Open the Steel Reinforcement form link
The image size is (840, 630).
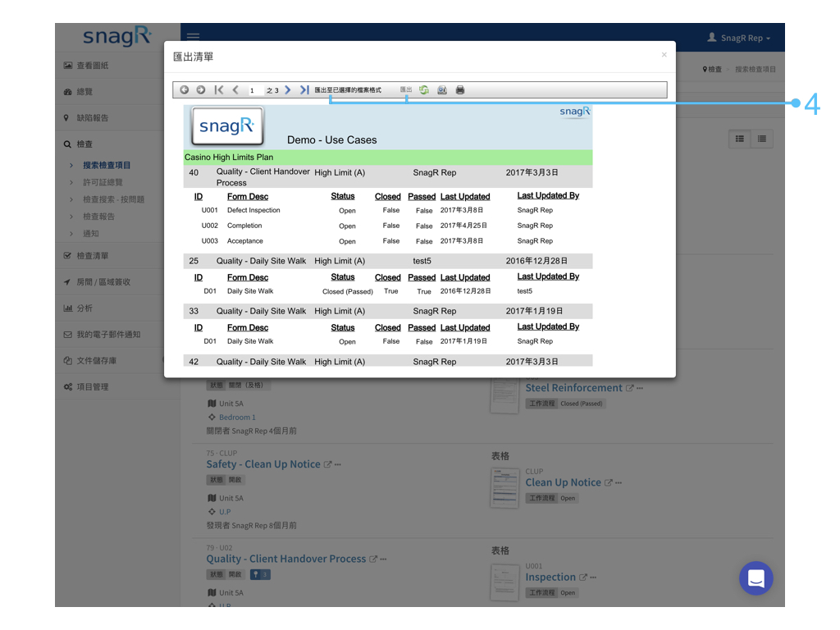click(573, 388)
